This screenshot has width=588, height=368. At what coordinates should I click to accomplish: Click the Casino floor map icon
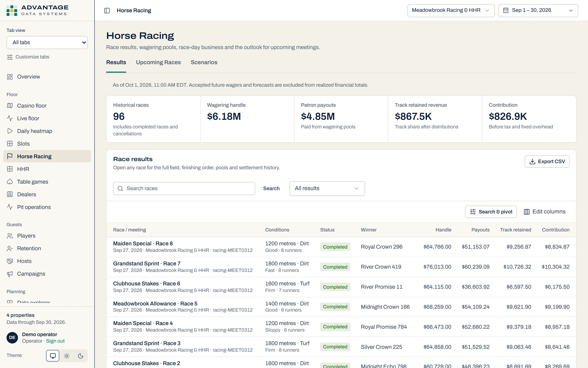tap(10, 106)
